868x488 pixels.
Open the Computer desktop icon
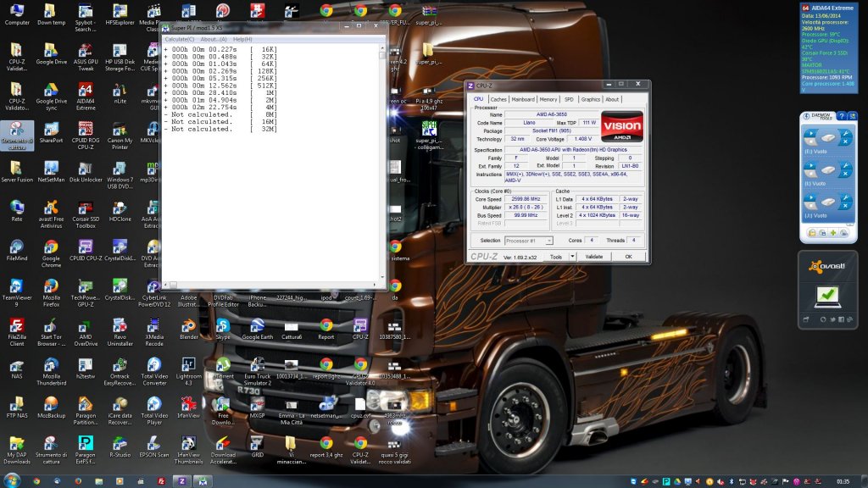17,15
